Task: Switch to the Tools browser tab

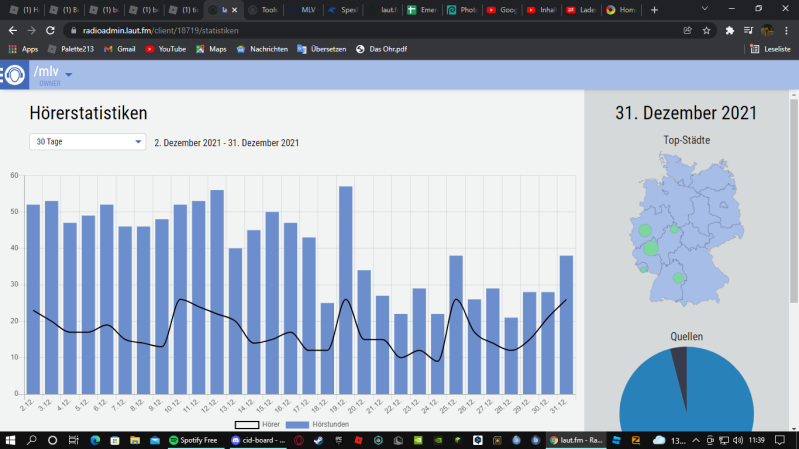Action: click(264, 10)
